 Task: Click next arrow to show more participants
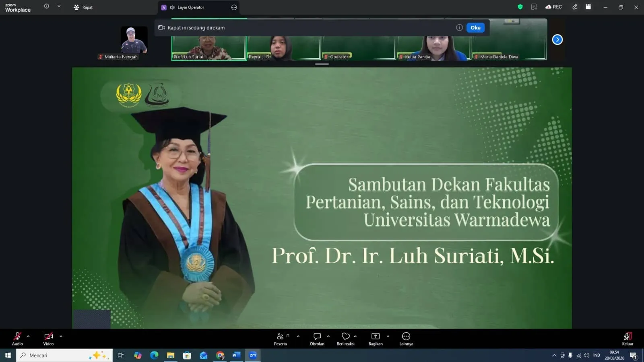[x=557, y=39]
